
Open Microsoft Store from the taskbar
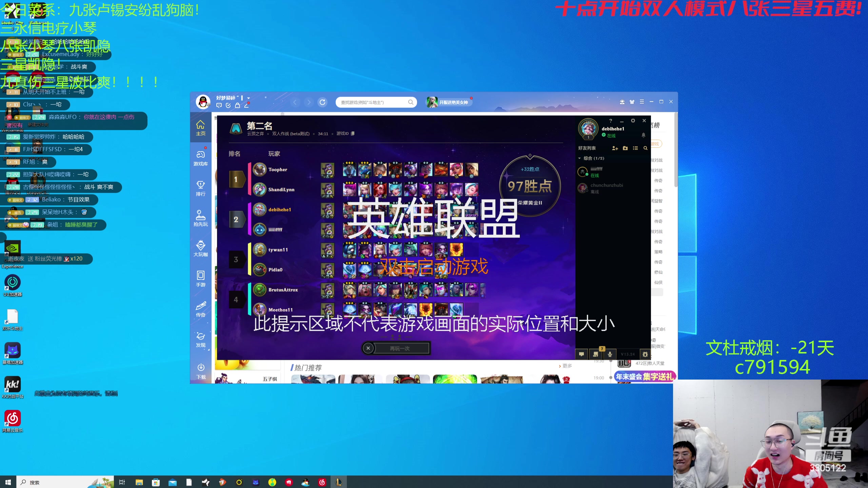click(156, 482)
